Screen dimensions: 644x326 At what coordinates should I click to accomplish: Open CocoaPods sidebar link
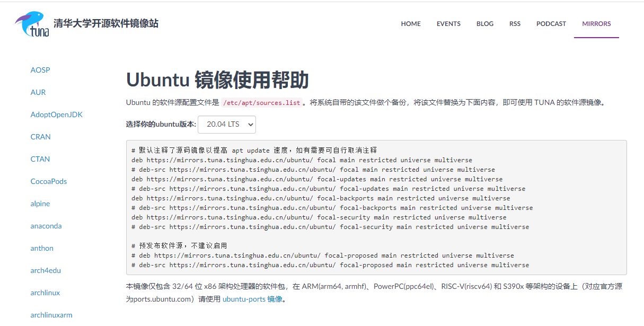coord(49,181)
